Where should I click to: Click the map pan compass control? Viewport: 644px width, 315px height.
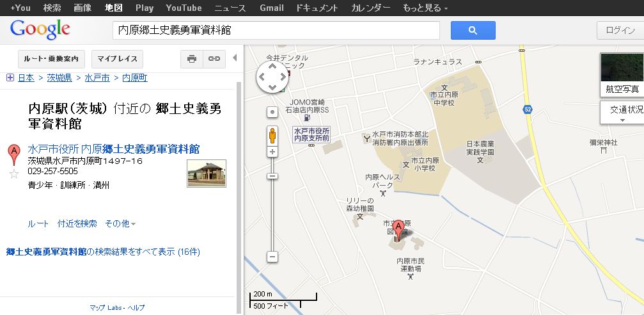(x=272, y=76)
